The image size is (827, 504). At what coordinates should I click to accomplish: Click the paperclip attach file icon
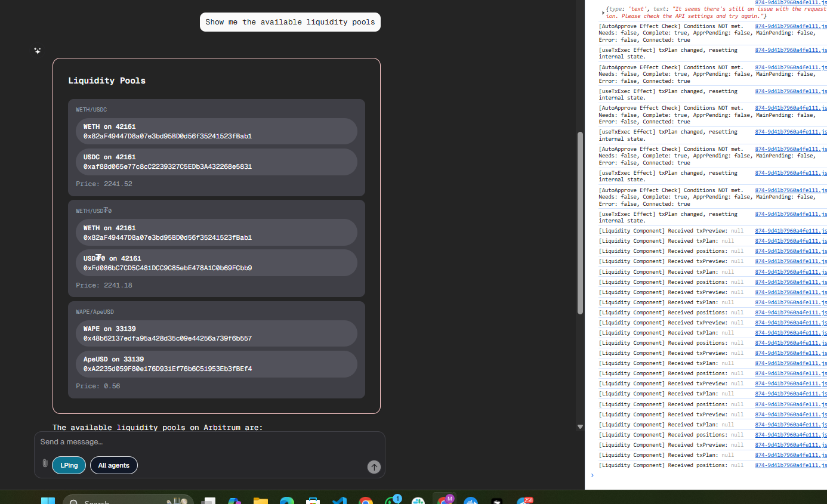pos(45,463)
